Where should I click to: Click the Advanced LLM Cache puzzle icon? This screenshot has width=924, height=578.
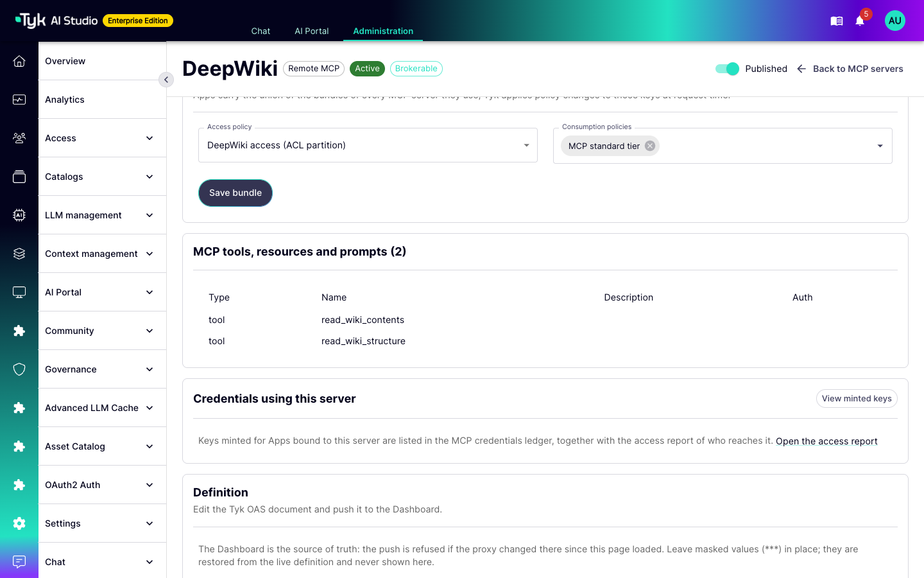(x=19, y=408)
